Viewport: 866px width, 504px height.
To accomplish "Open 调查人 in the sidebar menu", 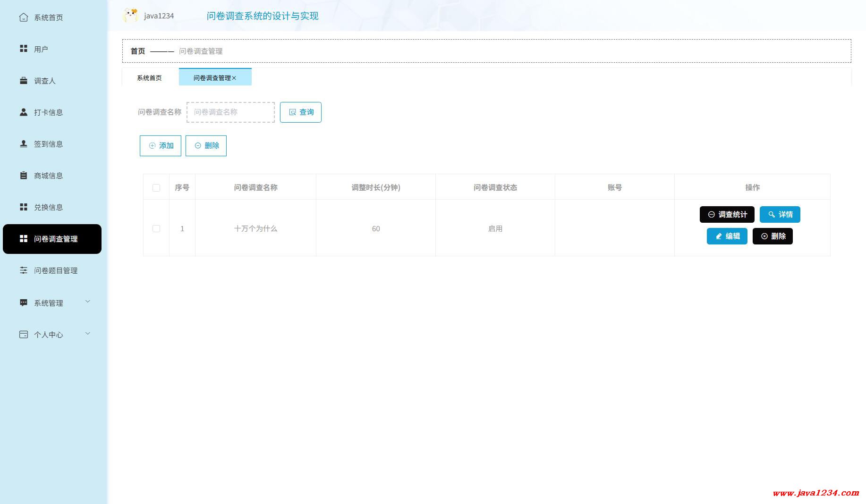I will coord(52,81).
